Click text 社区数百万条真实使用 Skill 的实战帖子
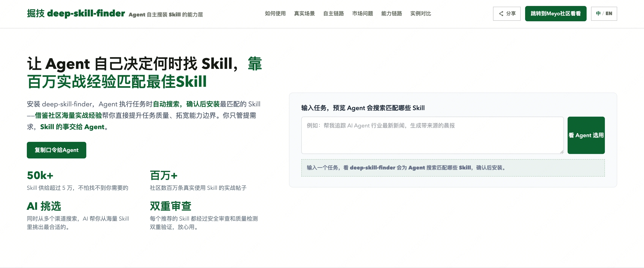 click(198, 188)
